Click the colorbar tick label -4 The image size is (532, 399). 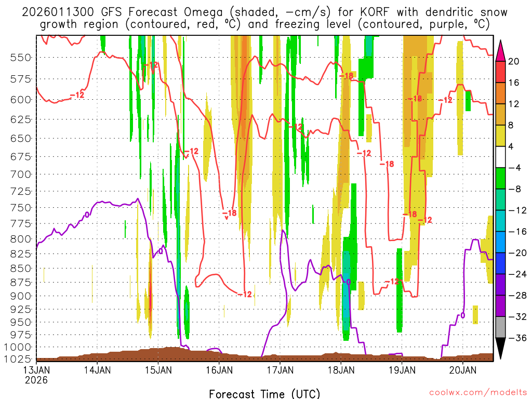coord(515,168)
